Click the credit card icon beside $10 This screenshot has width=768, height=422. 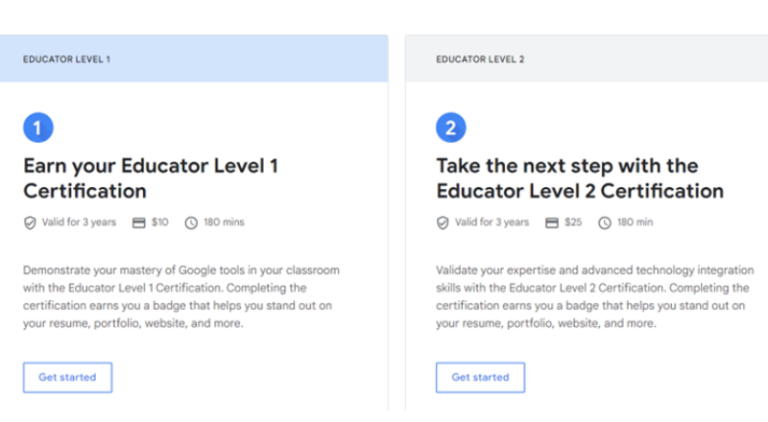[139, 222]
